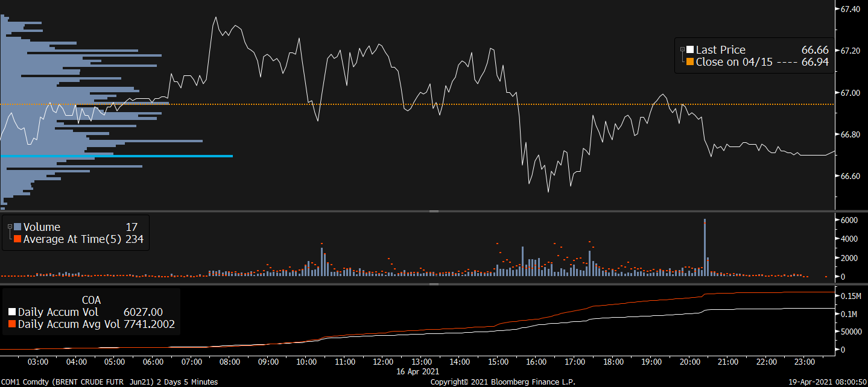Click the blue-gray Volume legend swatch
The width and height of the screenshot is (868, 387).
(17, 227)
